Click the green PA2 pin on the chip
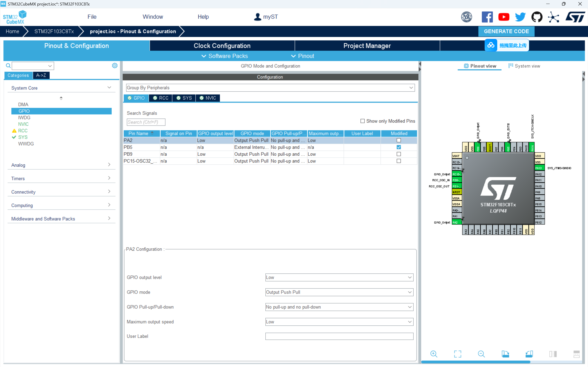 (457, 222)
